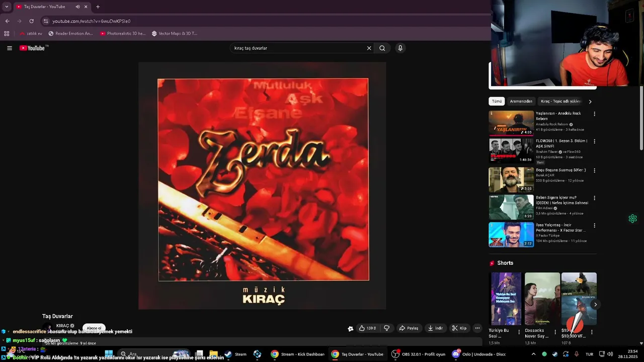Open the 'Türkiye Bu Sesi' short
Viewport: 644px width, 362px height.
click(506, 299)
